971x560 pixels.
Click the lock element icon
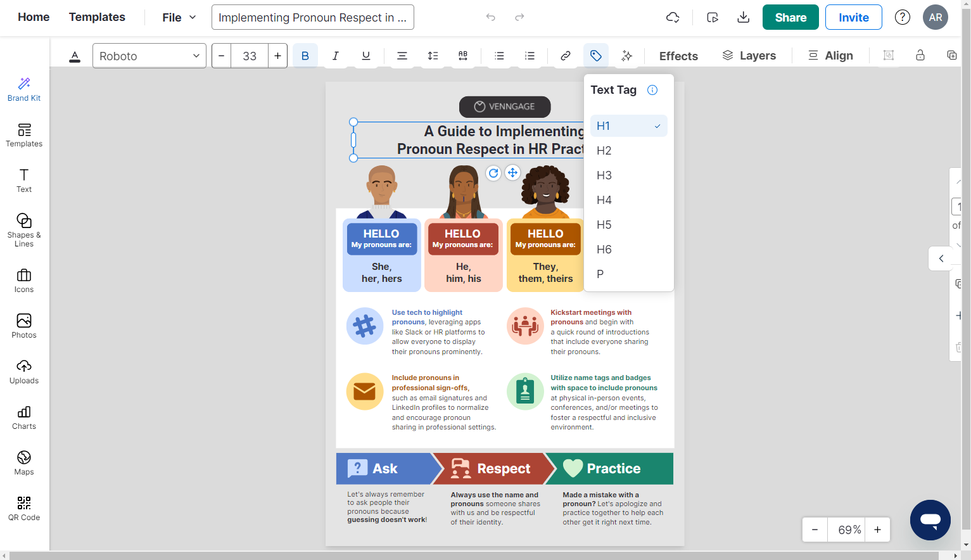click(x=920, y=56)
